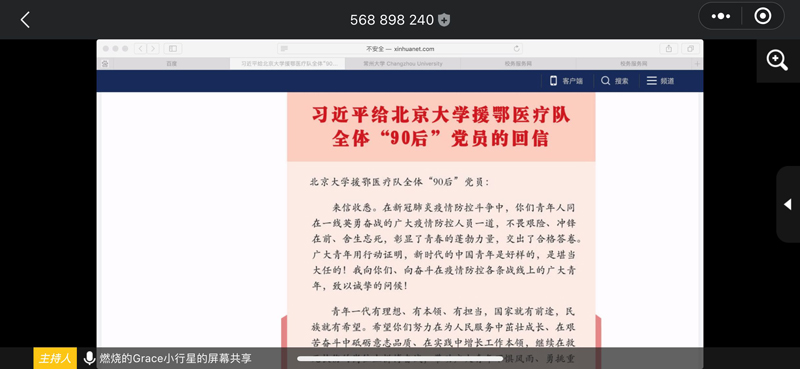Toggle Safari's sidebar button
This screenshot has height=369, width=800.
tap(173, 48)
